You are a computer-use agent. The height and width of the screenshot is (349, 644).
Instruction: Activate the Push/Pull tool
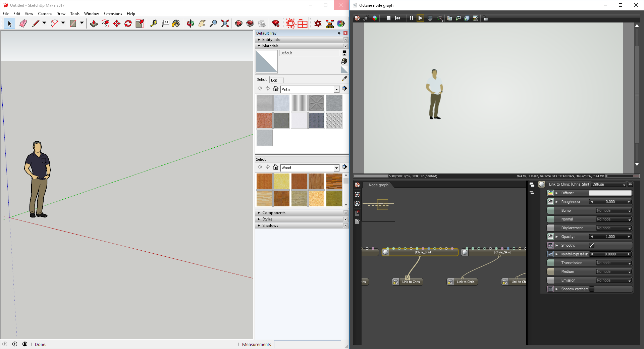click(94, 23)
